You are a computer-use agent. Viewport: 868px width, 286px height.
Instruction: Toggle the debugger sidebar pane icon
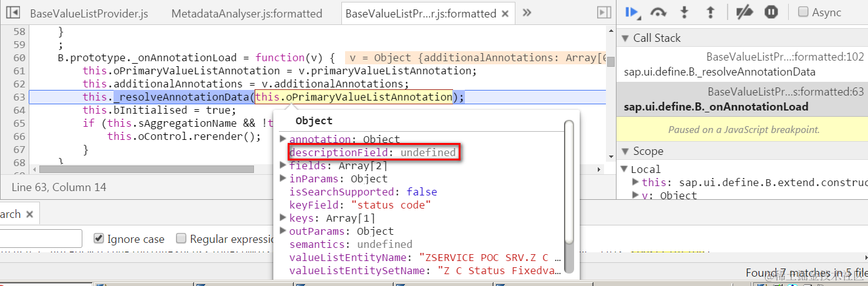tap(603, 12)
